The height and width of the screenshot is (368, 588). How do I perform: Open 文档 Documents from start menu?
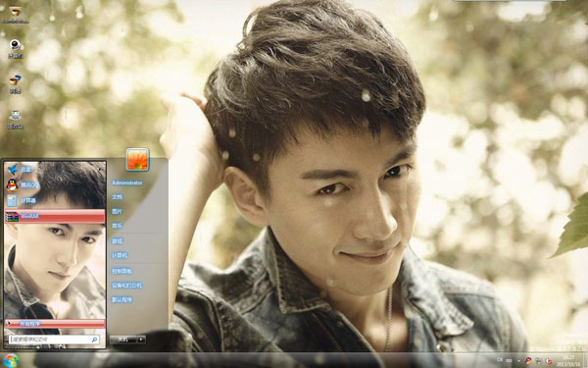[117, 197]
